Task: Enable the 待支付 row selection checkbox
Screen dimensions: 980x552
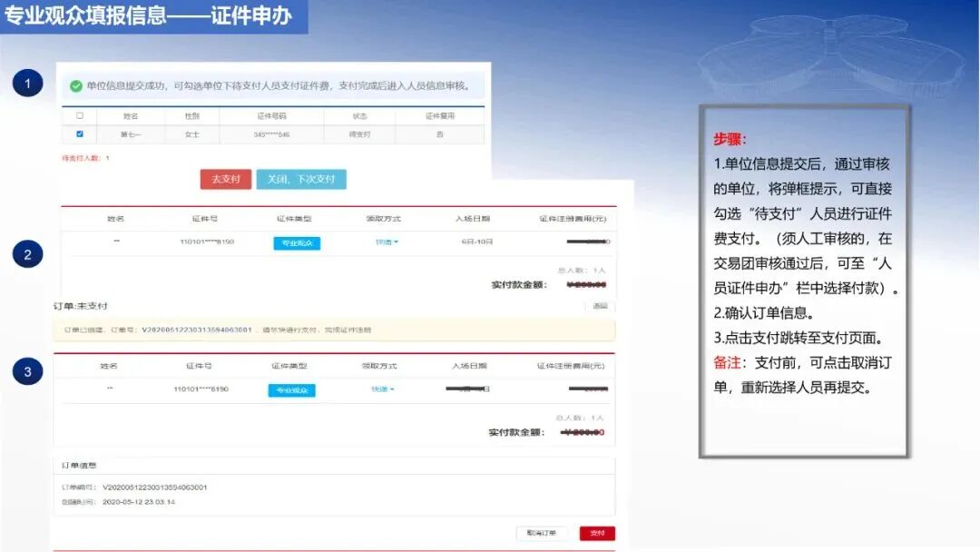Action: 80,133
